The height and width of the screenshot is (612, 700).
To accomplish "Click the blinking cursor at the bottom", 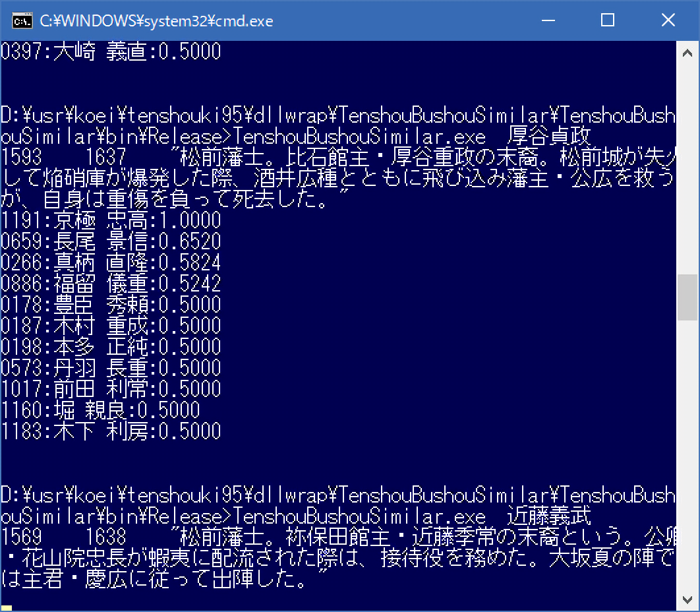I will click(7, 607).
